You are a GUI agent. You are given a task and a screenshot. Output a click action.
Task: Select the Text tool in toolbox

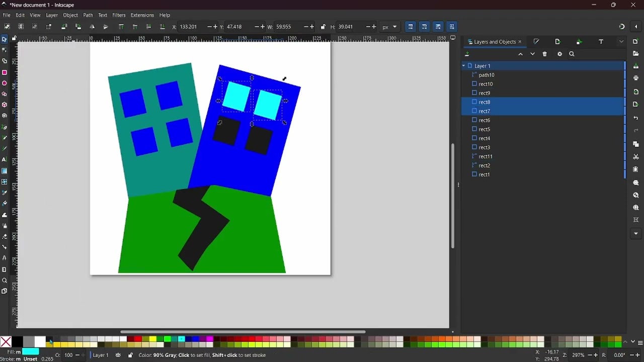pyautogui.click(x=5, y=159)
